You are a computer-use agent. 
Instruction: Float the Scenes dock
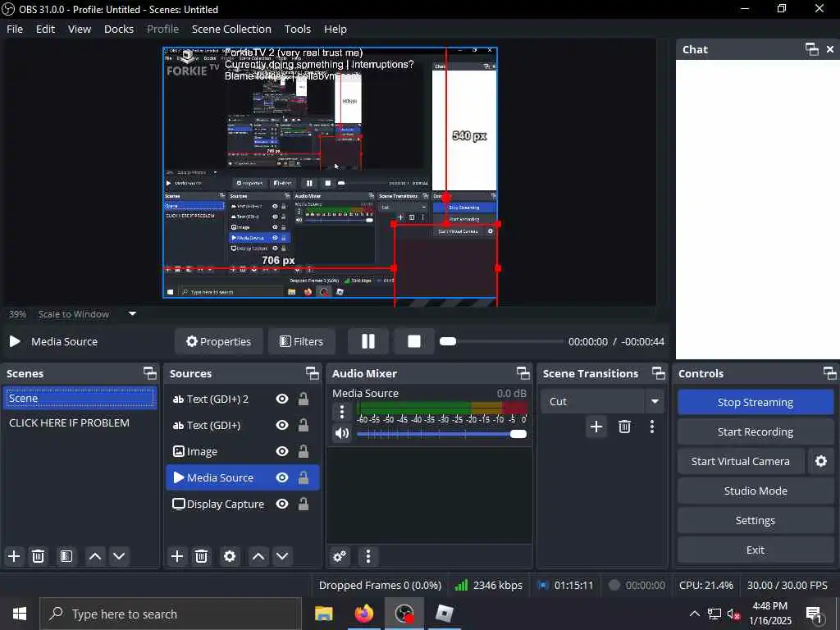pyautogui.click(x=150, y=373)
